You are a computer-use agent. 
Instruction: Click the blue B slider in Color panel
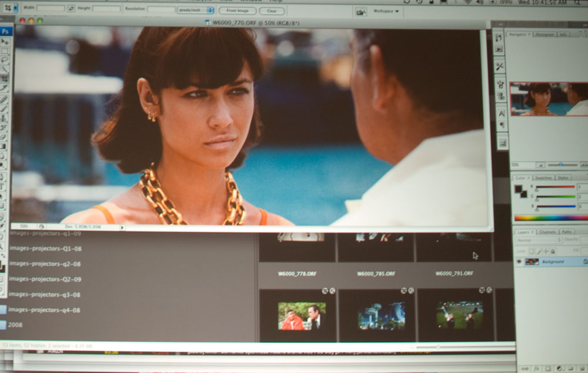coord(555,206)
